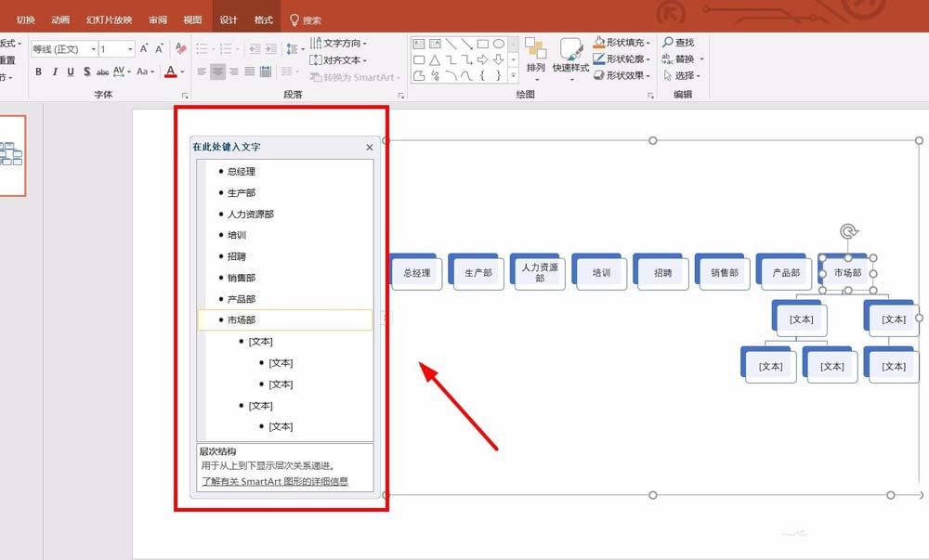
Task: Toggle bold formatting button
Action: [x=38, y=72]
